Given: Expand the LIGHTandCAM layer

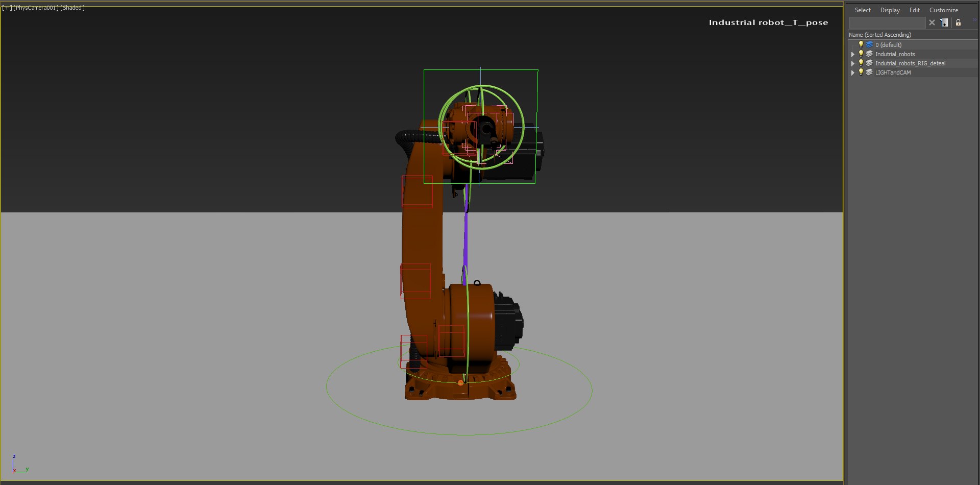Looking at the screenshot, I should 852,72.
